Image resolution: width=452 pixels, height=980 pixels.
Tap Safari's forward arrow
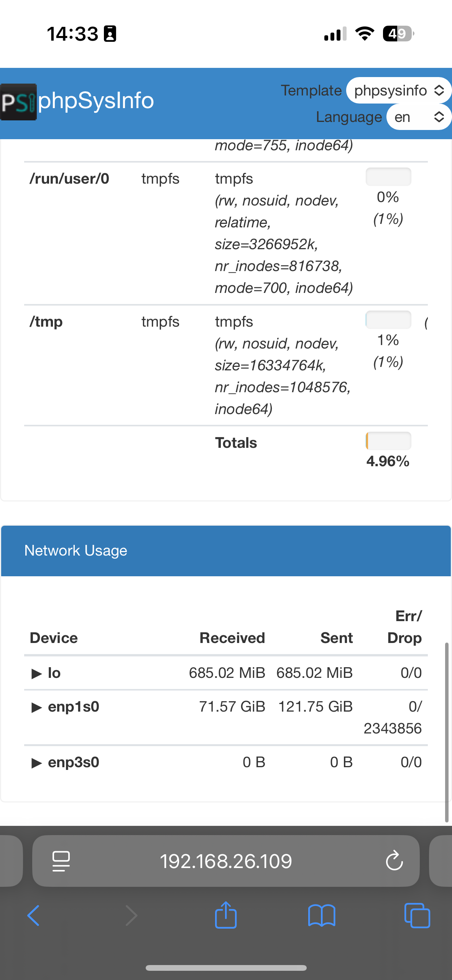pyautogui.click(x=131, y=916)
